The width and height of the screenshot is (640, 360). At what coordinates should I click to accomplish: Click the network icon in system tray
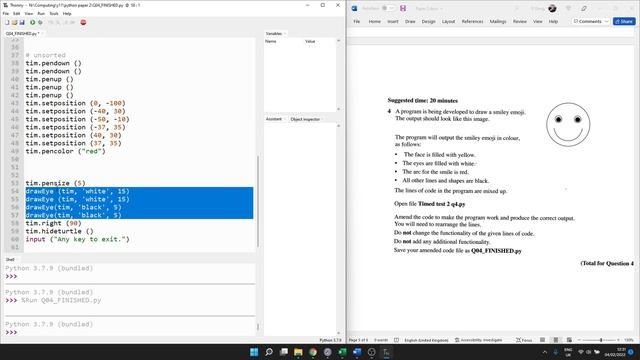(580, 352)
